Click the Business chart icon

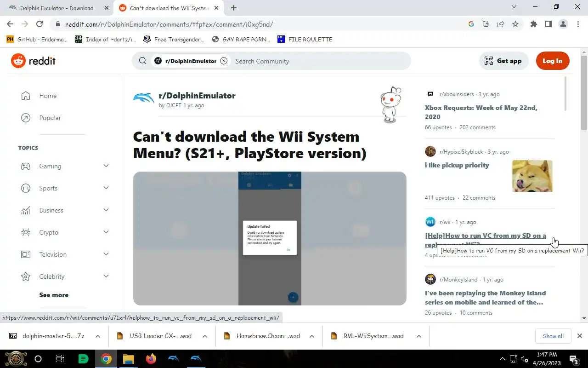pyautogui.click(x=26, y=210)
